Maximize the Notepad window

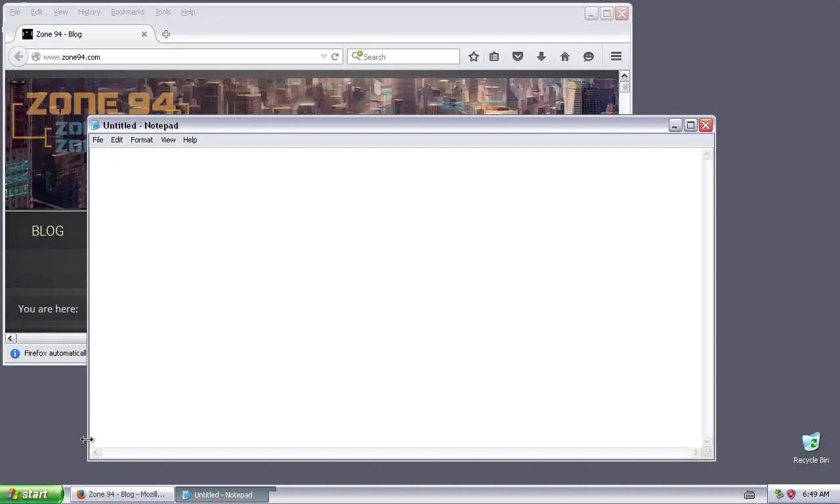click(690, 125)
